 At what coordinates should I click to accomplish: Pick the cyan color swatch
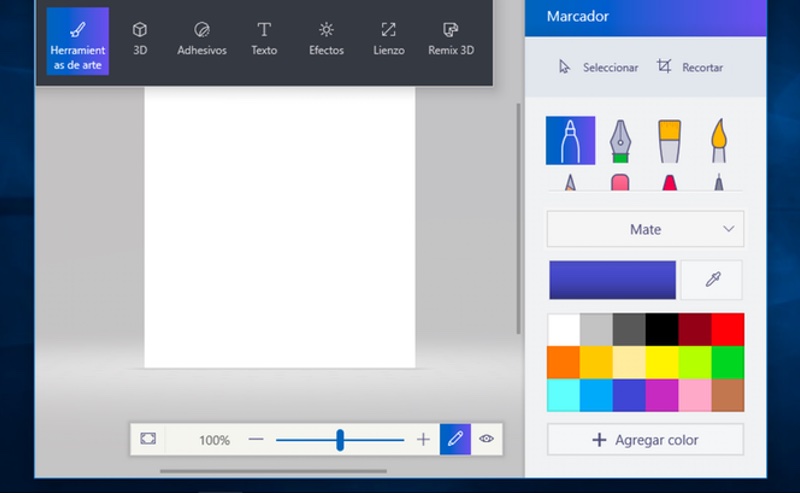[x=563, y=395]
